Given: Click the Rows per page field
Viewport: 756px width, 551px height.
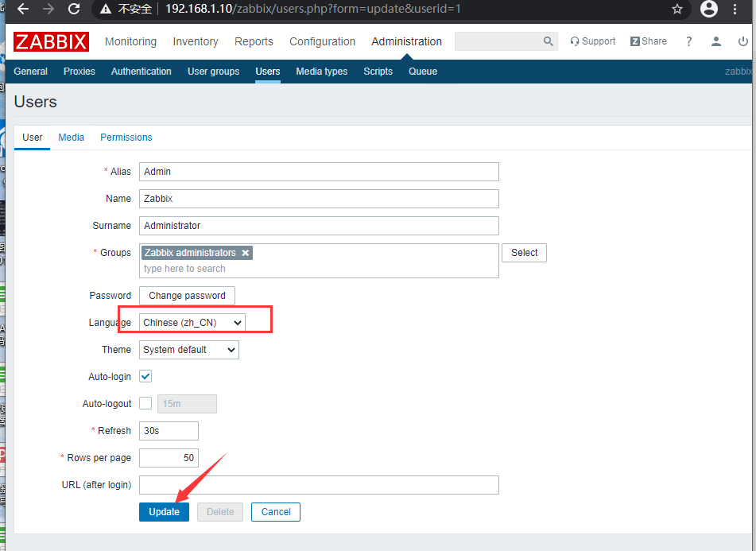Looking at the screenshot, I should (x=169, y=458).
